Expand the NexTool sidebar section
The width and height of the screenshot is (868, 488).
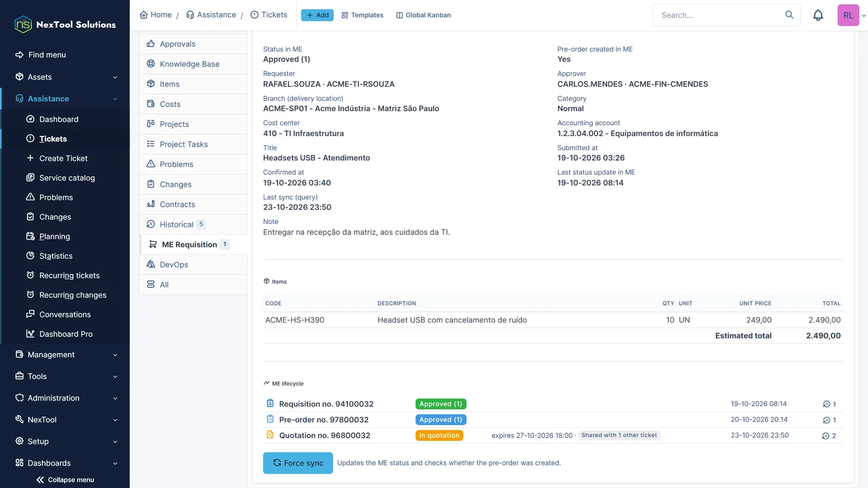[x=65, y=420]
